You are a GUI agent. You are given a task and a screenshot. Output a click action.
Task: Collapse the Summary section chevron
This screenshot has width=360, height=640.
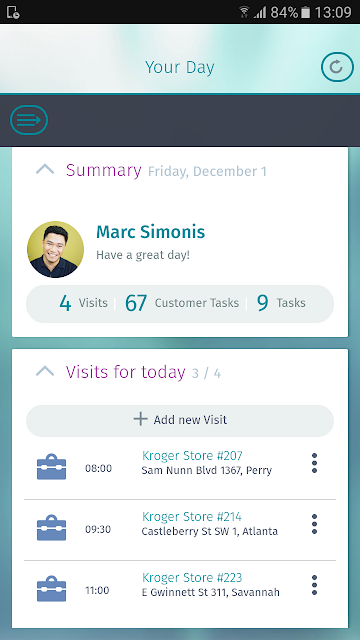point(45,169)
